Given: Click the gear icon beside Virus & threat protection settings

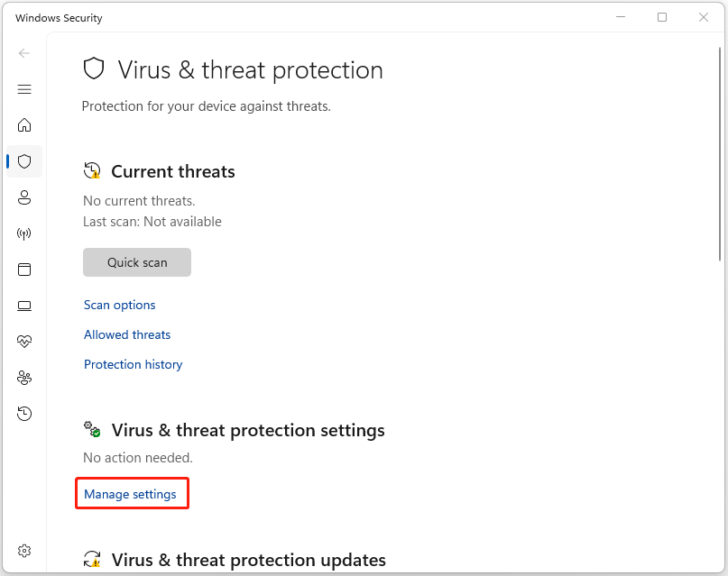Looking at the screenshot, I should pyautogui.click(x=91, y=429).
